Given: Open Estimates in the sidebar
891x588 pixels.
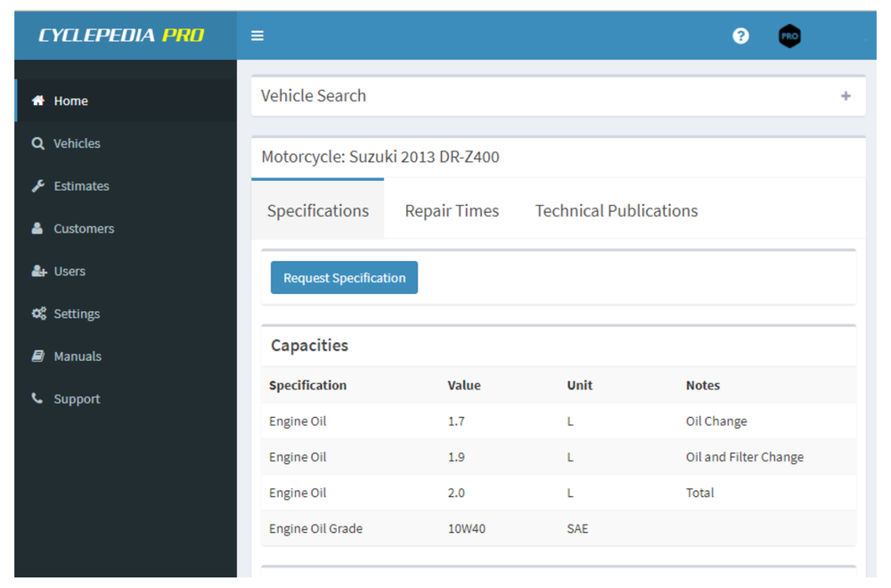Looking at the screenshot, I should (127, 186).
